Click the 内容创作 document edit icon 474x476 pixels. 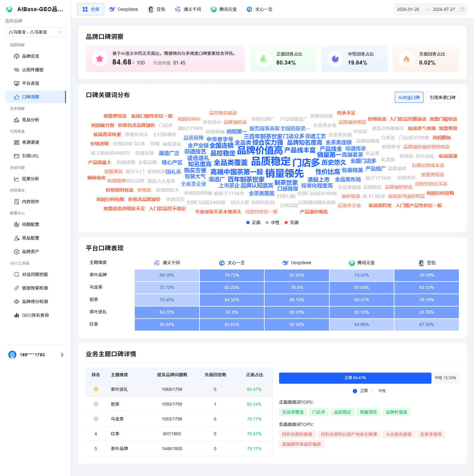(17, 202)
